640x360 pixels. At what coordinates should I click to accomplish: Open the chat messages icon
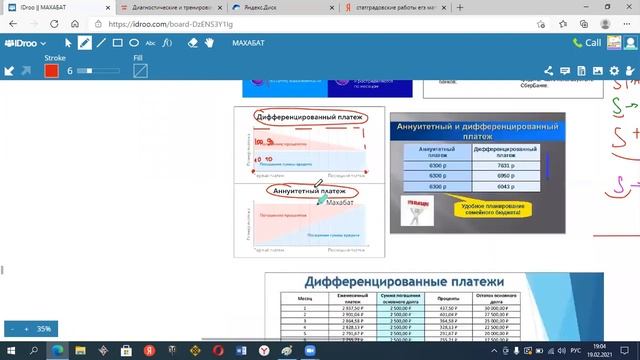coord(565,71)
